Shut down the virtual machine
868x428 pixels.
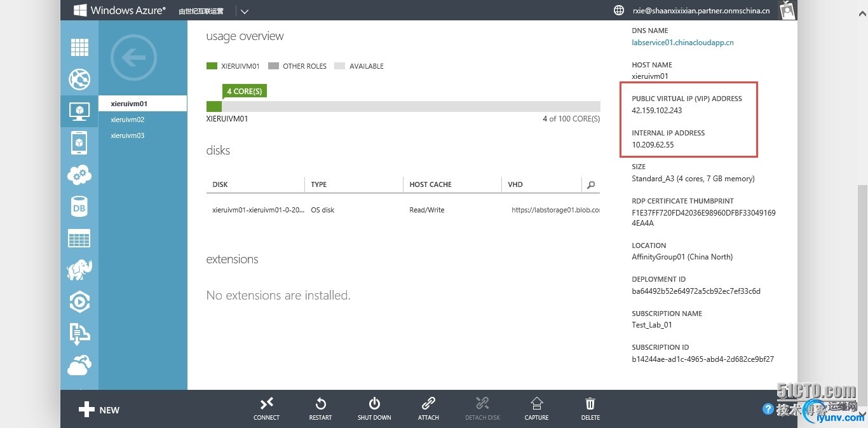point(374,408)
